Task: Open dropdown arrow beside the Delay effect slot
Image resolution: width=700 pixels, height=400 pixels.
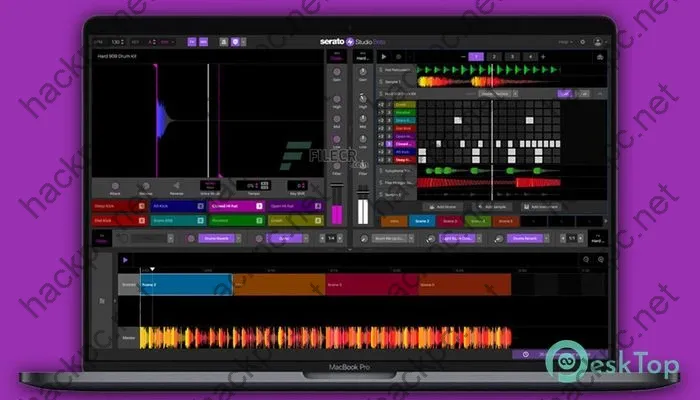Action: pyautogui.click(x=306, y=238)
